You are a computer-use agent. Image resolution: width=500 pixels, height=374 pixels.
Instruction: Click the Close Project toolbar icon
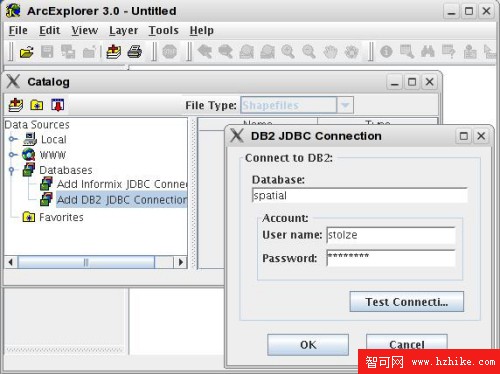(x=89, y=52)
